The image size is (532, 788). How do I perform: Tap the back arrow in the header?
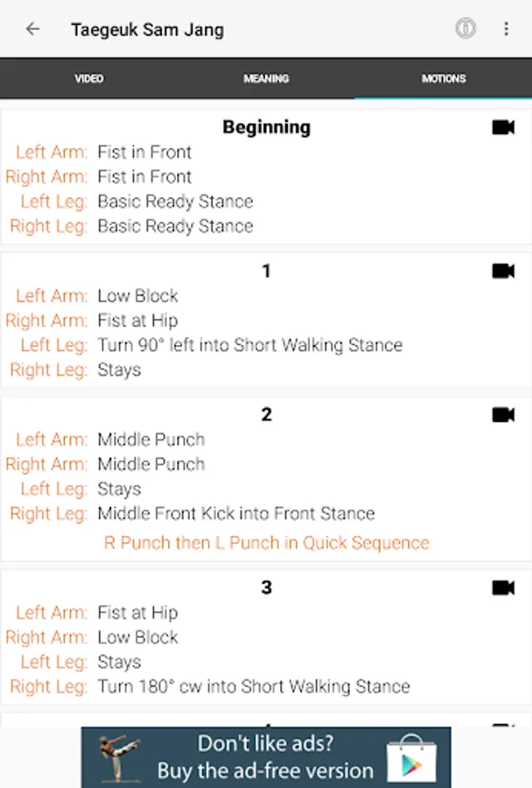point(32,29)
